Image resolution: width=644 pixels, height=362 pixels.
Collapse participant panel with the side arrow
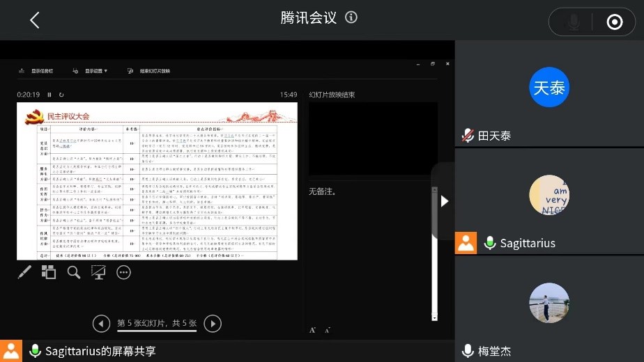444,201
